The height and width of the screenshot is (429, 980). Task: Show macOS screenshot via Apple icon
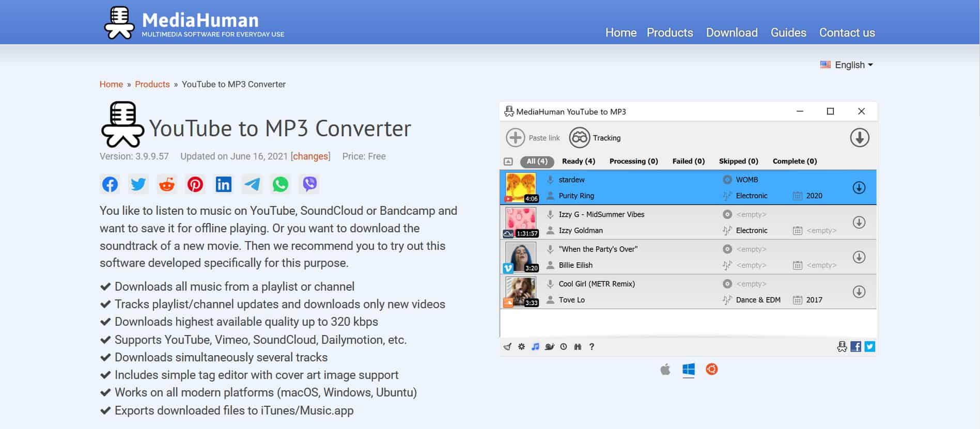pos(665,369)
